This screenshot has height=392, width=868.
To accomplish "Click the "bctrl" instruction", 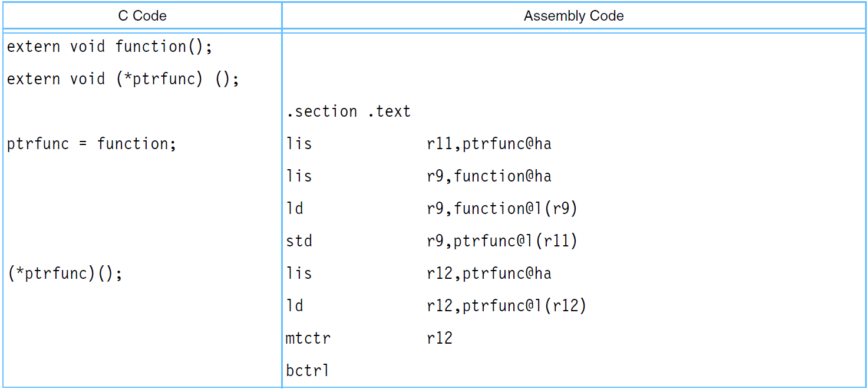I will coord(308,371).
